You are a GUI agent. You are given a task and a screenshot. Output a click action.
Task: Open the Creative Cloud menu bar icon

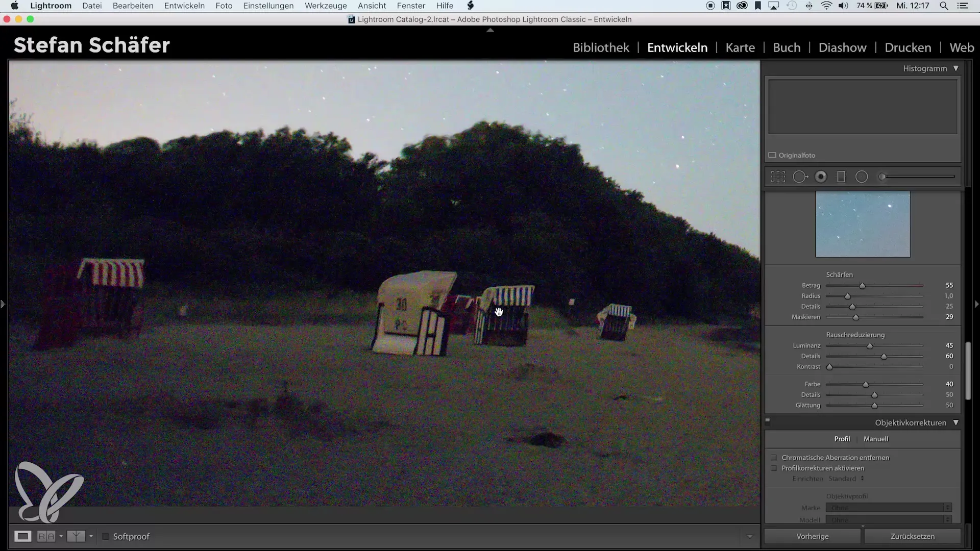(x=742, y=6)
